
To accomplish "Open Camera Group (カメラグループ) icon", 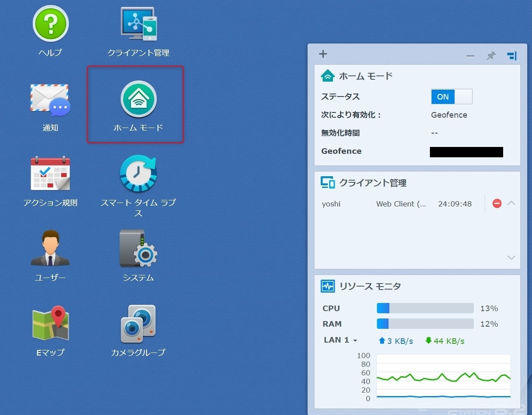I will (x=138, y=324).
